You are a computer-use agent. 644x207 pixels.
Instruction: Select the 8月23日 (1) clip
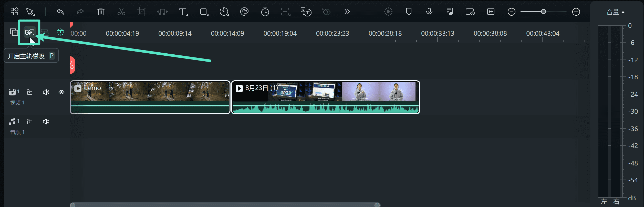325,97
